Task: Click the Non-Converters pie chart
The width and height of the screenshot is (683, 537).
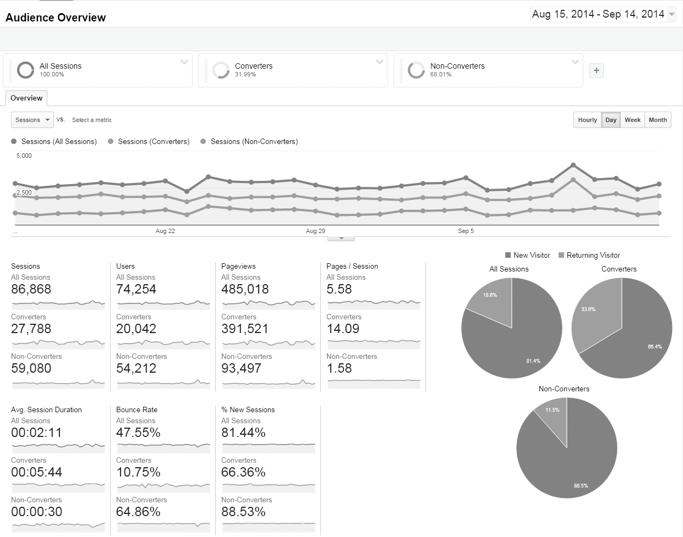Action: point(564,448)
